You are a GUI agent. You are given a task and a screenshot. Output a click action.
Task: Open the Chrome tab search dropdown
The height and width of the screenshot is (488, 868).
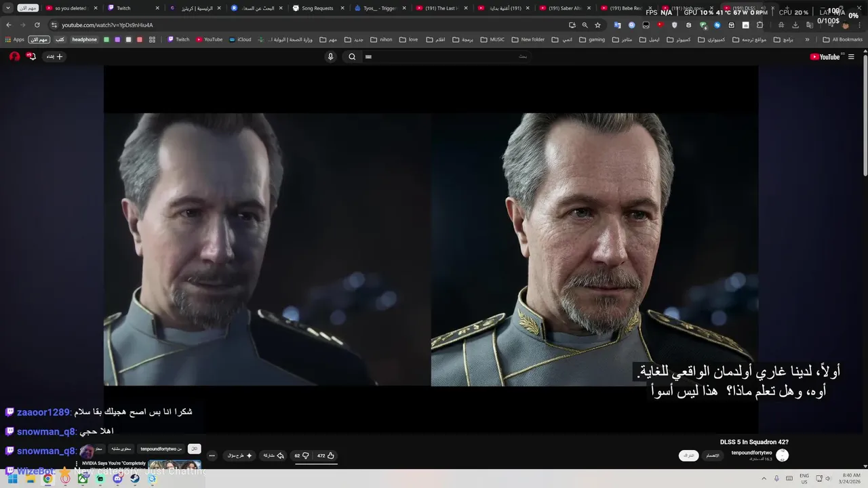pyautogui.click(x=7, y=8)
